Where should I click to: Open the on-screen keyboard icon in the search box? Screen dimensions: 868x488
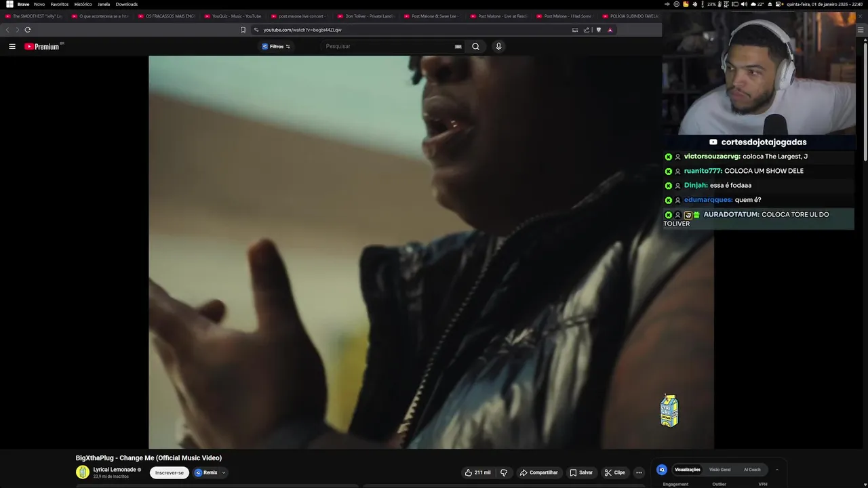(458, 47)
